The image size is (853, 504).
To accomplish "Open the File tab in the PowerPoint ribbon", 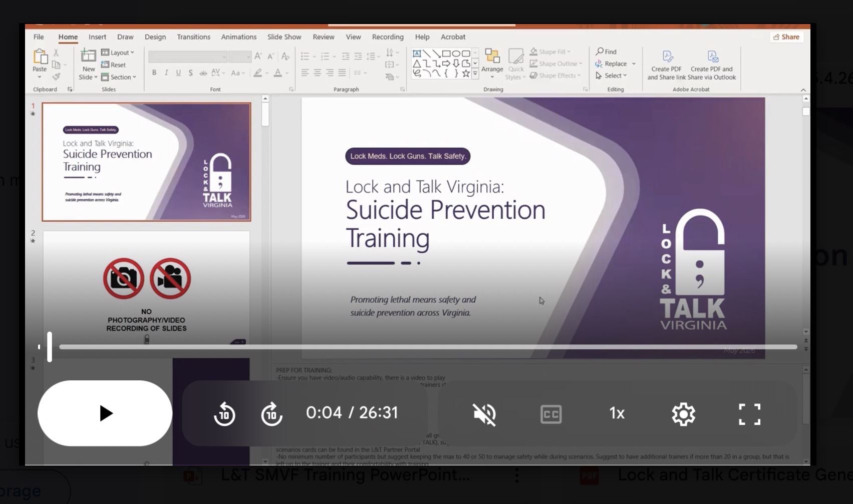I will pyautogui.click(x=39, y=37).
